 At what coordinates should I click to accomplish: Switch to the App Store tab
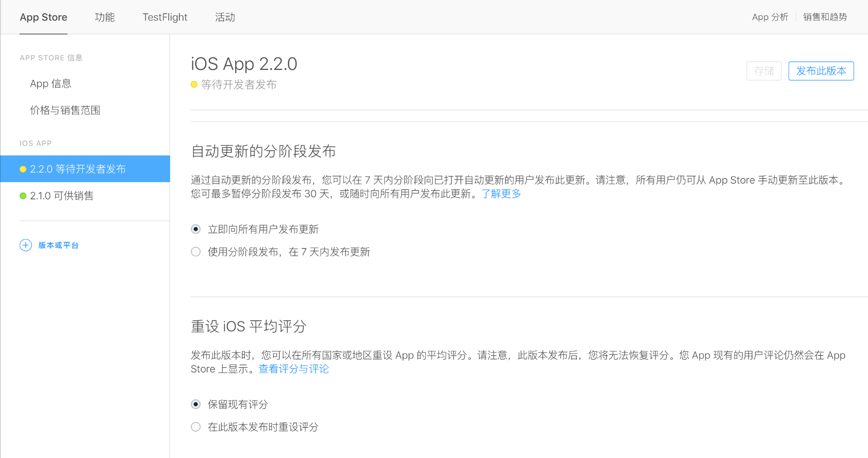click(x=43, y=17)
